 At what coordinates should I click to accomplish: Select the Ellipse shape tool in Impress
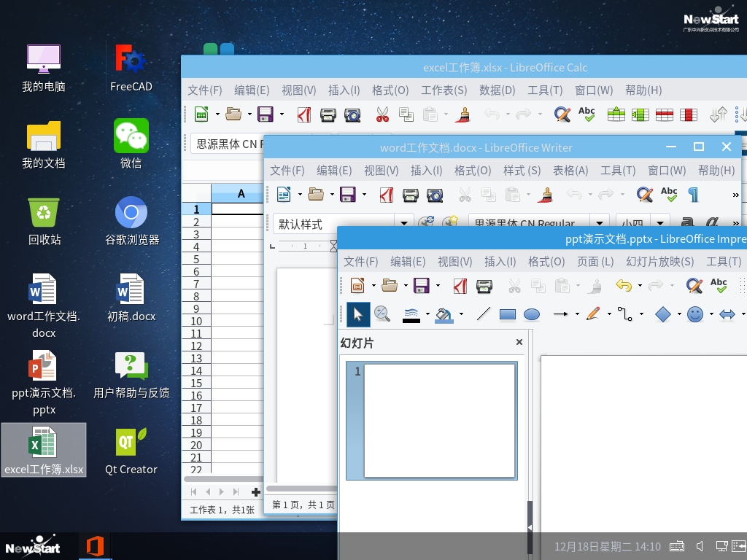point(532,314)
